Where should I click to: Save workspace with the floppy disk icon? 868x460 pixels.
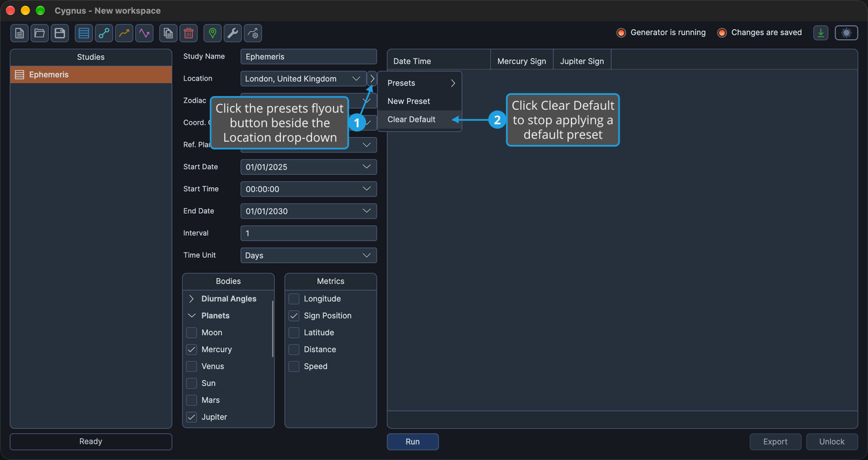click(x=60, y=33)
